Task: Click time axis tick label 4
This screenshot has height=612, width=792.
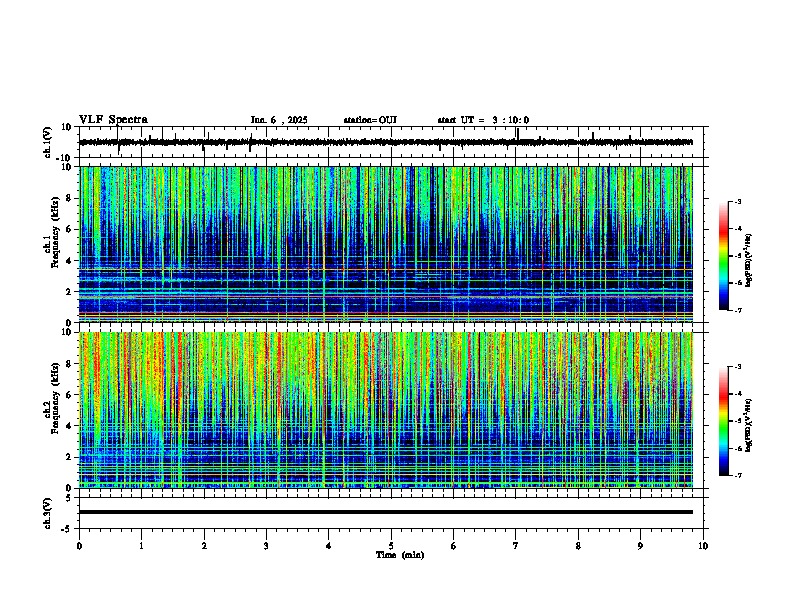Action: tap(329, 546)
